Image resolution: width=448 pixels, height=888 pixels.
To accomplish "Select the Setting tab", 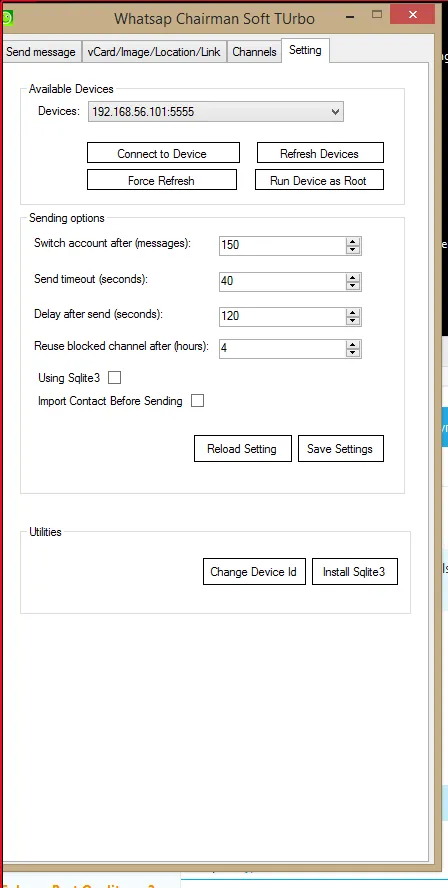I will 305,50.
